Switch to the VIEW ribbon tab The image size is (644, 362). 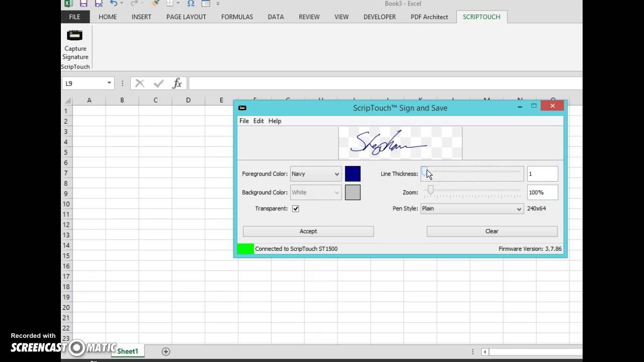342,17
